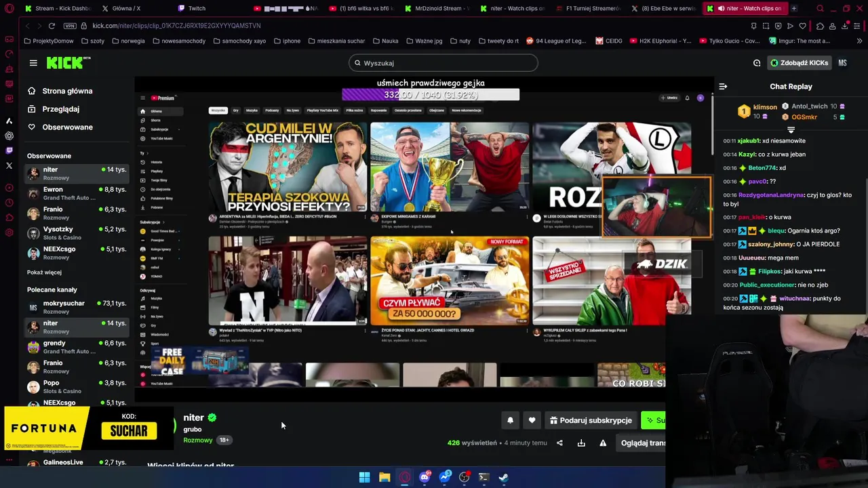Open the Vysotzky channel in the sidebar
This screenshot has height=488, width=868.
[x=77, y=233]
